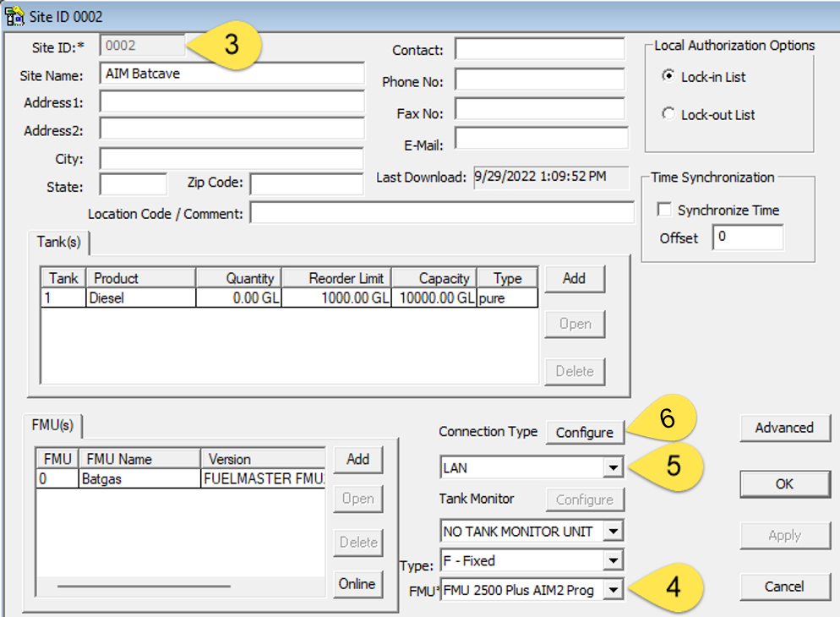Click the Site Name field containing AIM Batcave
The image size is (840, 617).
pyautogui.click(x=232, y=74)
